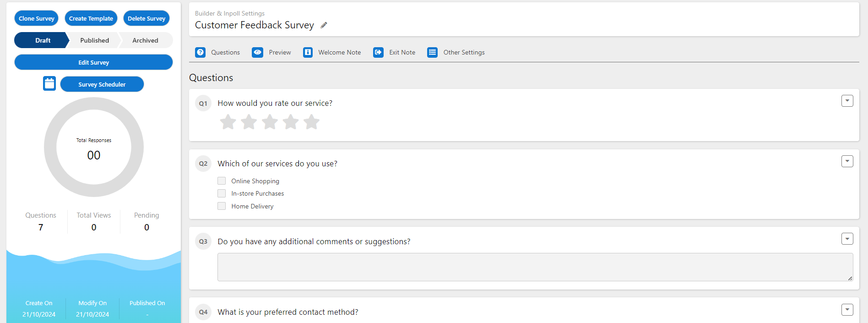The image size is (868, 323).
Task: Click the Edit Survey button
Action: (93, 62)
